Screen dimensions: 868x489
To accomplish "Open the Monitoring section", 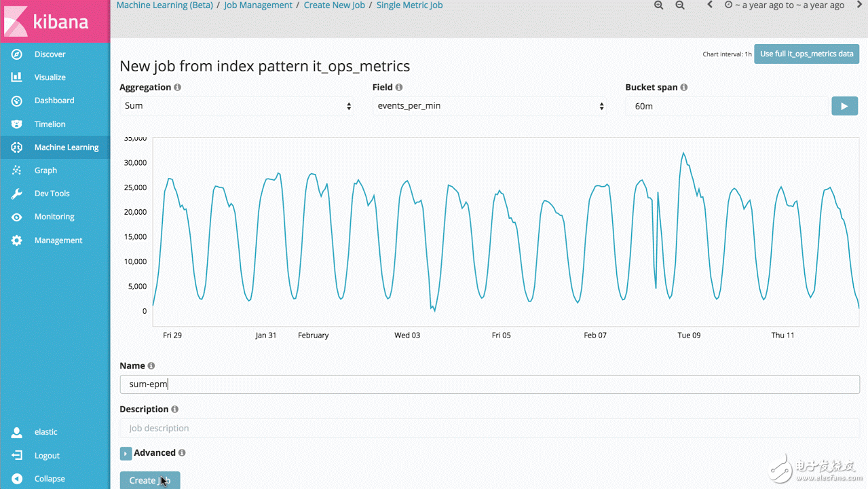I will coord(16,217).
